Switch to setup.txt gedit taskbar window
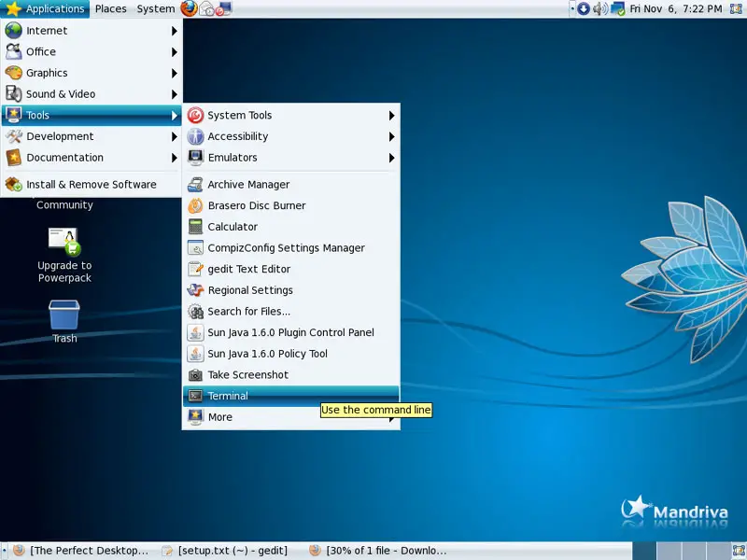This screenshot has height=560, width=747. point(225,551)
